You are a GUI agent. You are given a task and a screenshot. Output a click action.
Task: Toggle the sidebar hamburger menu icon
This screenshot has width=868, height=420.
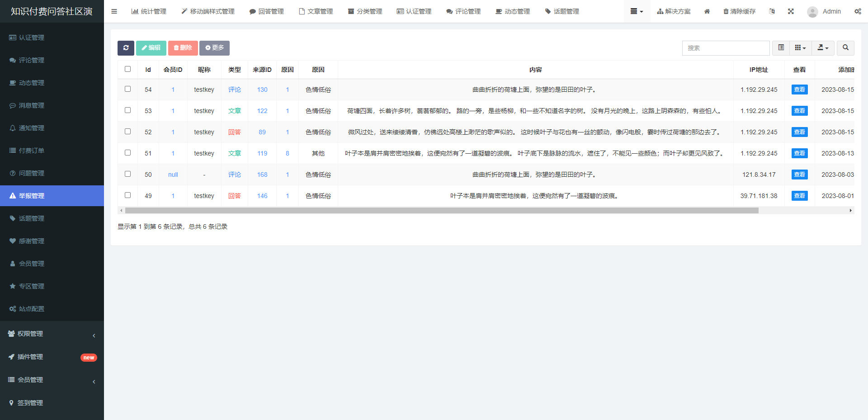(x=114, y=11)
